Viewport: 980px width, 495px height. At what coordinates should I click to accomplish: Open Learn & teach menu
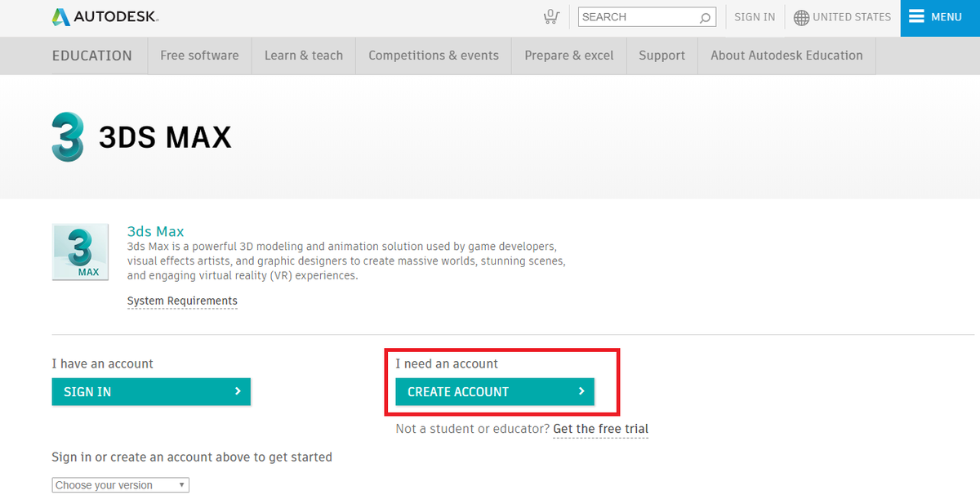point(304,56)
